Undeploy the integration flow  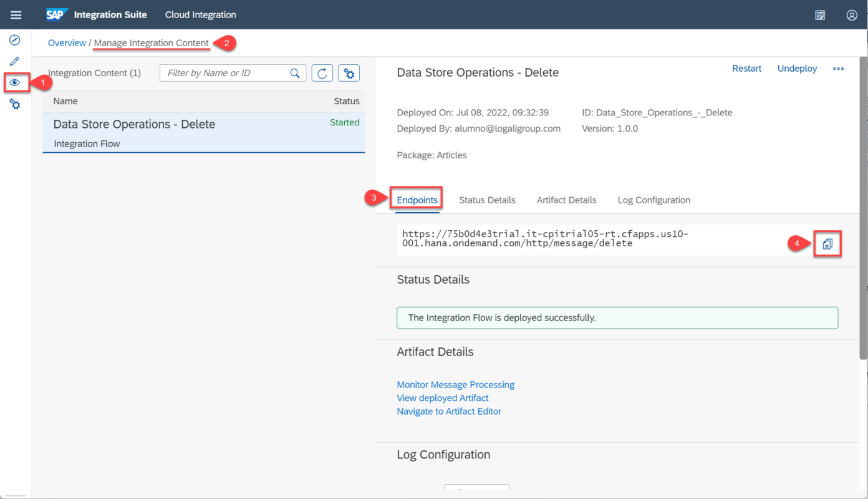[x=797, y=69]
